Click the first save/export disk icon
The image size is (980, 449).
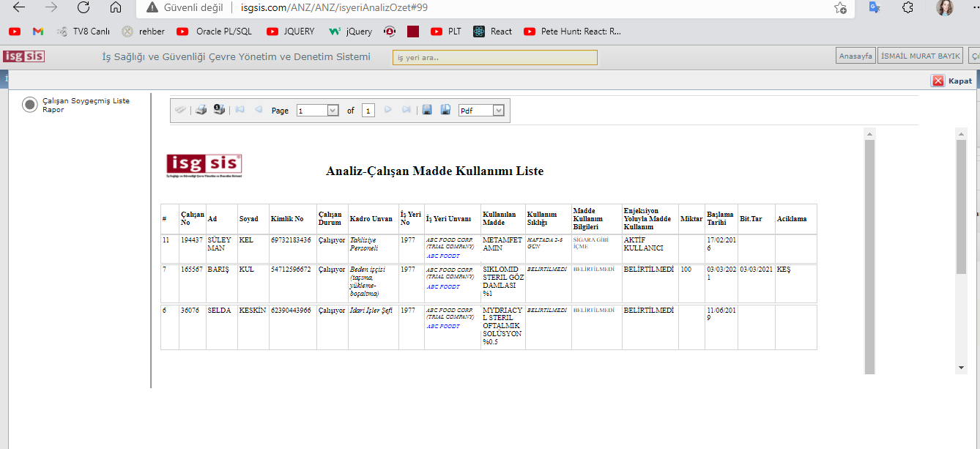427,110
